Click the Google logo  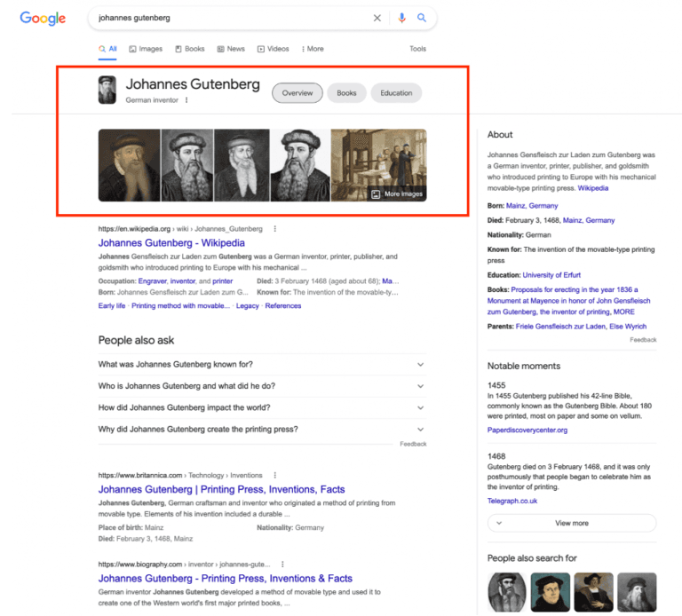(43, 19)
